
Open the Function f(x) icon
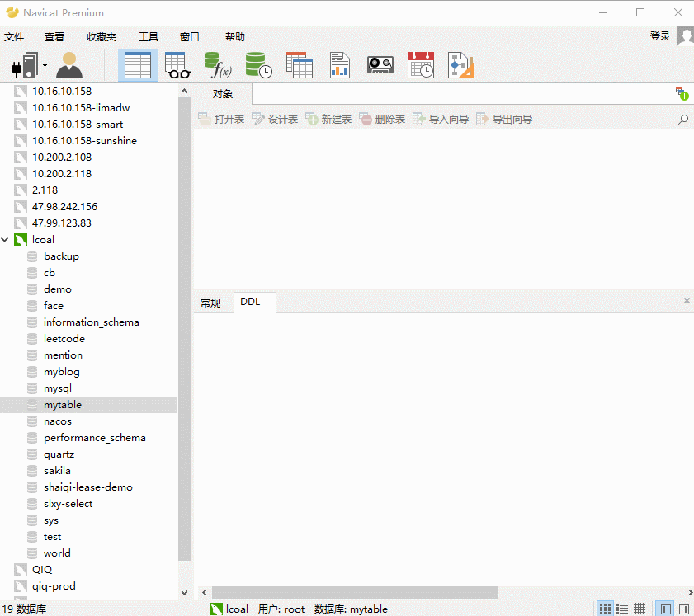tap(218, 65)
